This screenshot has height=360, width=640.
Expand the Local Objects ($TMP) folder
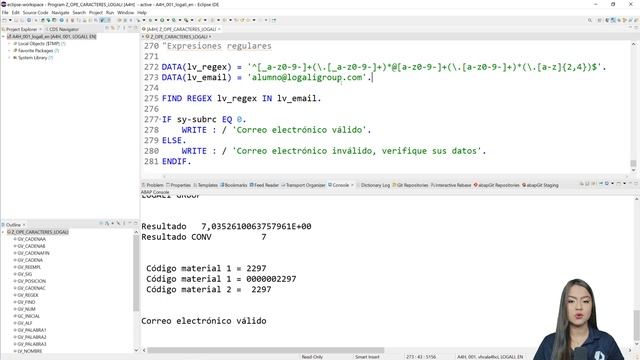click(x=9, y=44)
